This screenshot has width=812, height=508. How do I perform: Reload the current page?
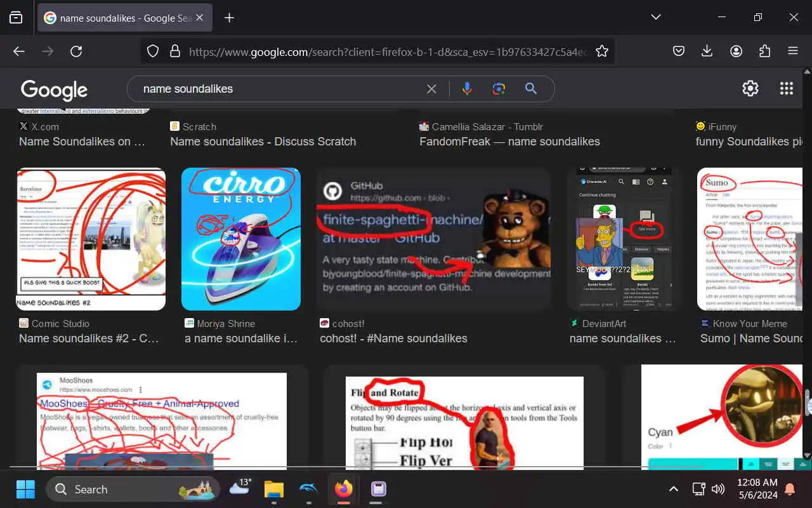(x=76, y=51)
